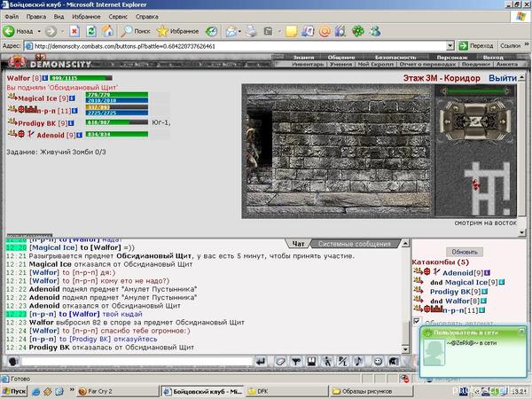Open info icon next to Magical Ice [9] in party list
Image resolution: width=532 pixels, height=399 pixels.
(73, 98)
